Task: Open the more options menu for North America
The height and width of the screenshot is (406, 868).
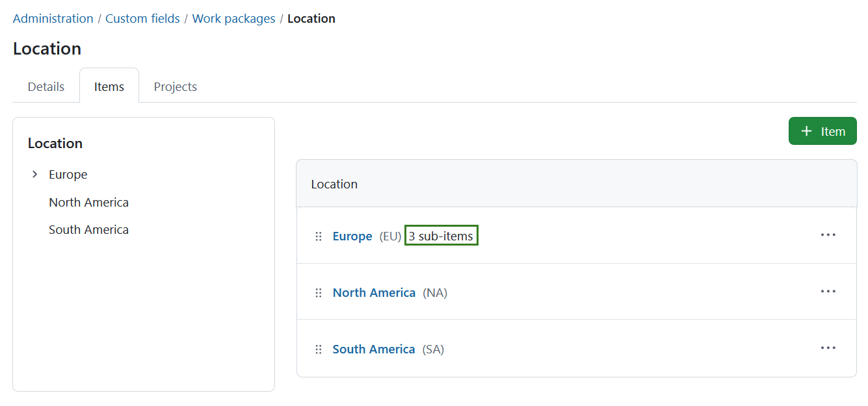Action: coord(828,291)
